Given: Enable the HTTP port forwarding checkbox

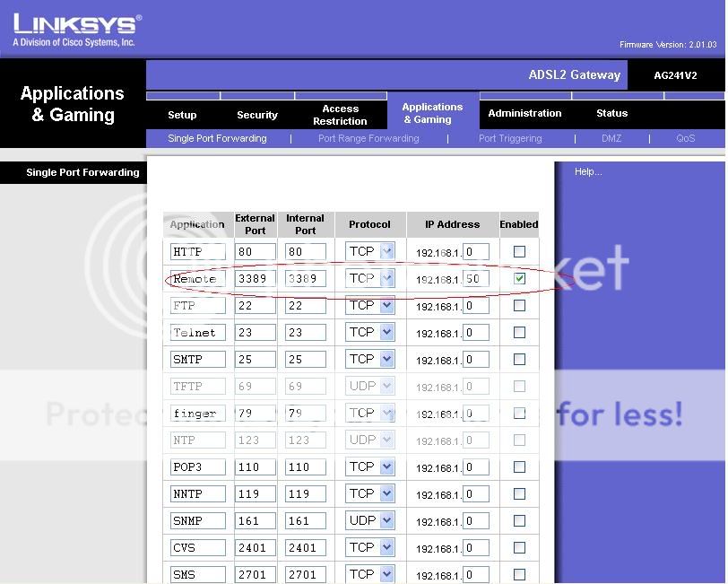Looking at the screenshot, I should point(519,252).
